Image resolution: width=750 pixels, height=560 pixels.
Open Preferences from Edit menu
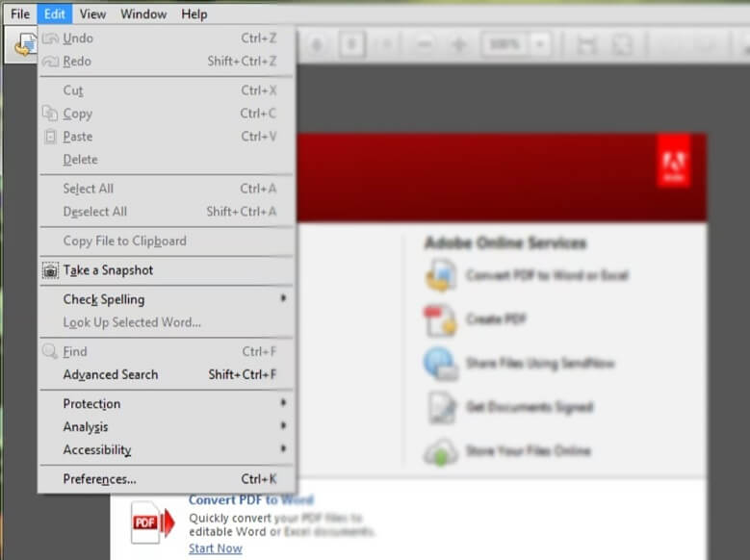point(167,479)
